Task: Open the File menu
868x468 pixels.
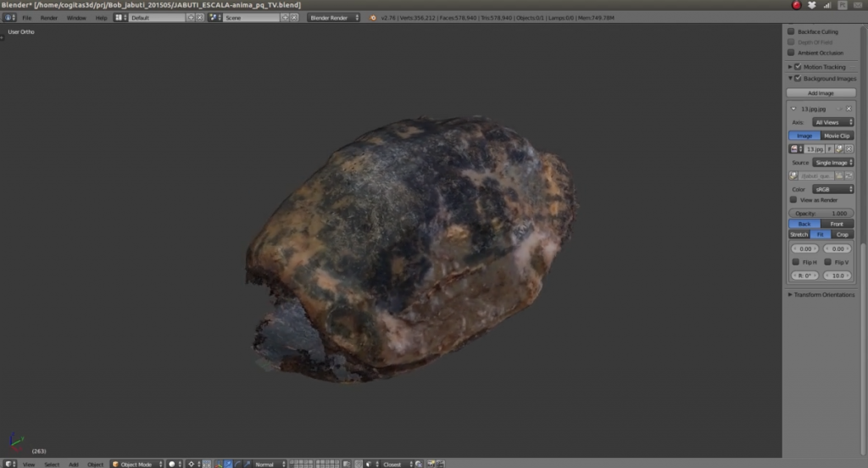Action: pos(26,18)
